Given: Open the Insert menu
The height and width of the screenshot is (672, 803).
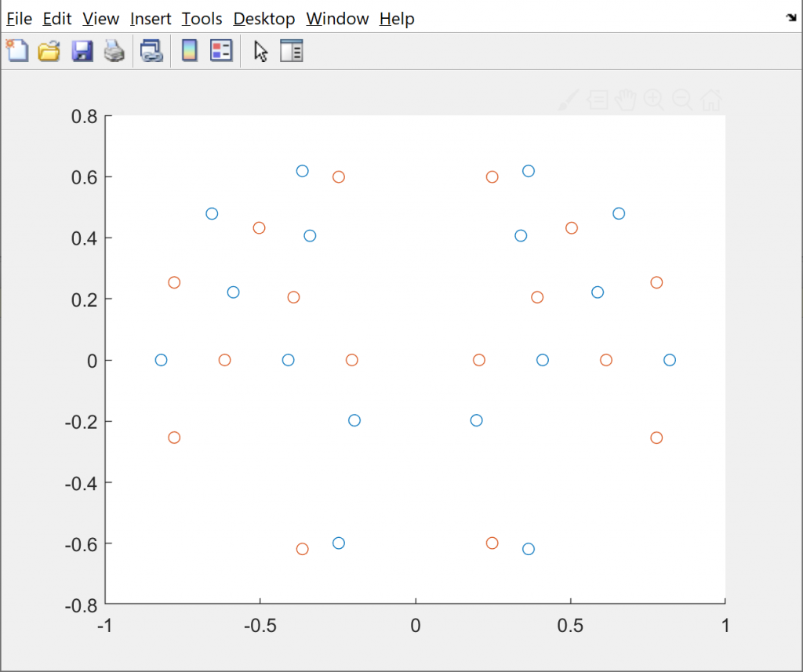Looking at the screenshot, I should pos(151,19).
